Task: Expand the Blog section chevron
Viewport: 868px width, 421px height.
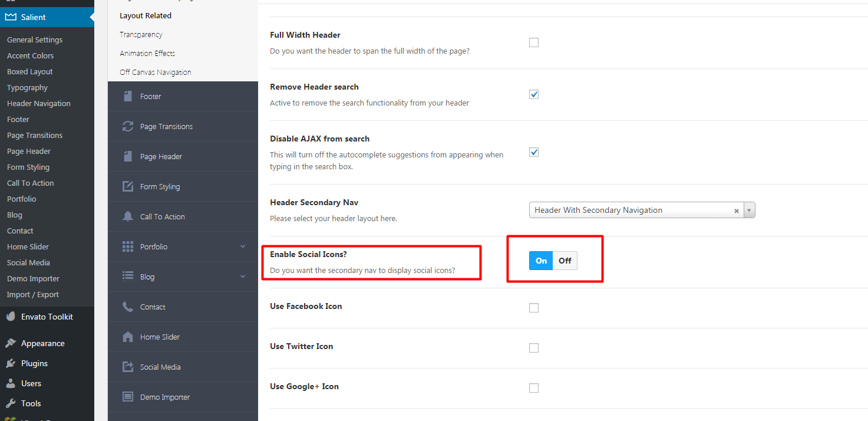Action: (x=243, y=277)
